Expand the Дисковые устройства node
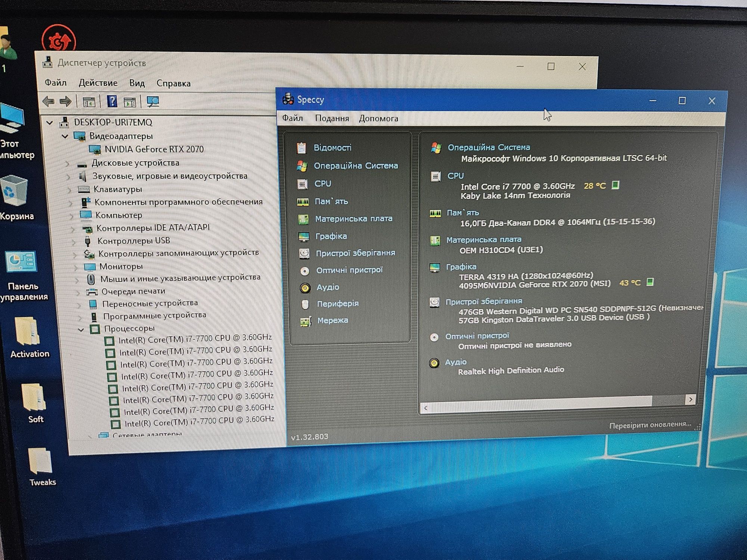 pos(68,164)
